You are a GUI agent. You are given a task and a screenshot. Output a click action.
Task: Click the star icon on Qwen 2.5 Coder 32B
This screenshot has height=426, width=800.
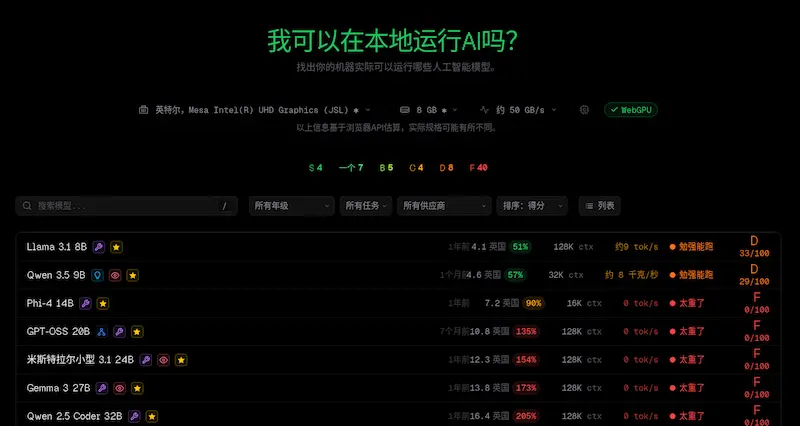[x=151, y=416]
